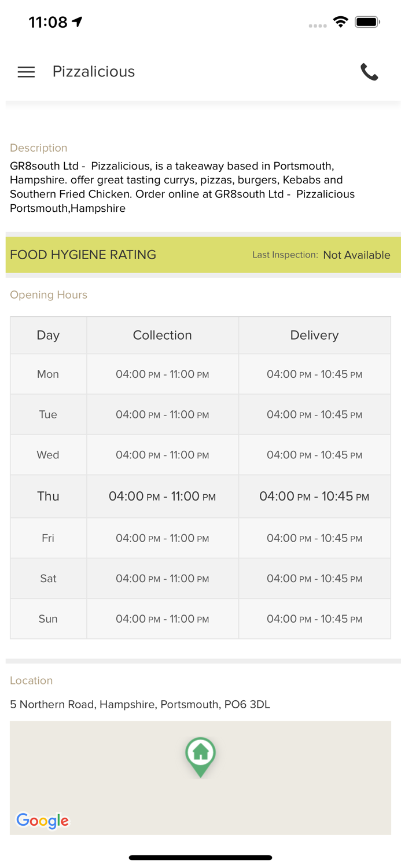The height and width of the screenshot is (868, 401).
Task: Select the Sun row label
Action: [x=48, y=619]
